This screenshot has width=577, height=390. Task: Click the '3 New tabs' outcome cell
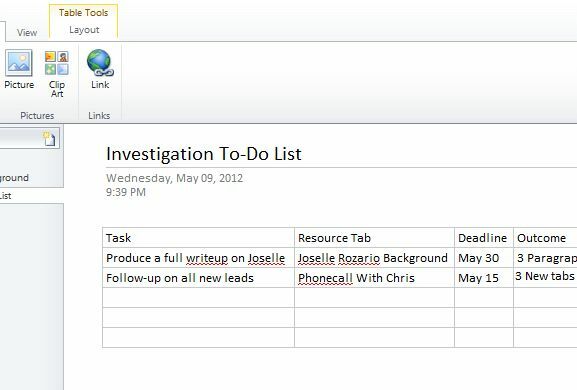pyautogui.click(x=545, y=277)
